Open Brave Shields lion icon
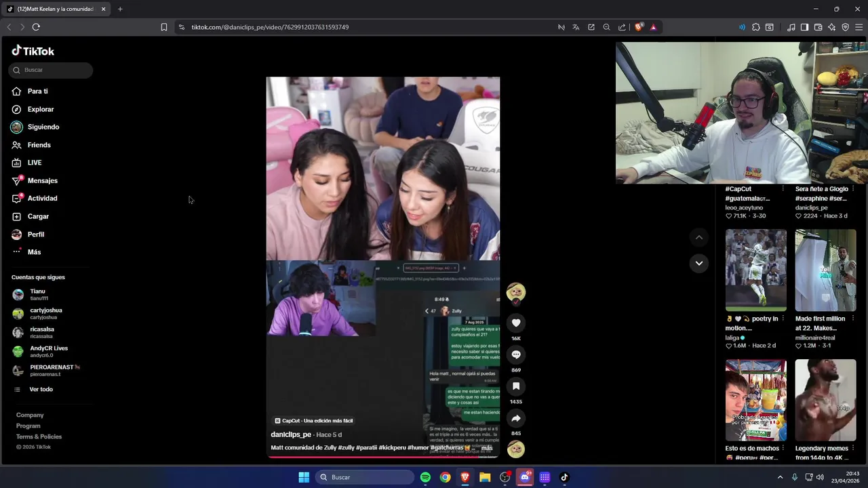The image size is (868, 488). point(639,27)
